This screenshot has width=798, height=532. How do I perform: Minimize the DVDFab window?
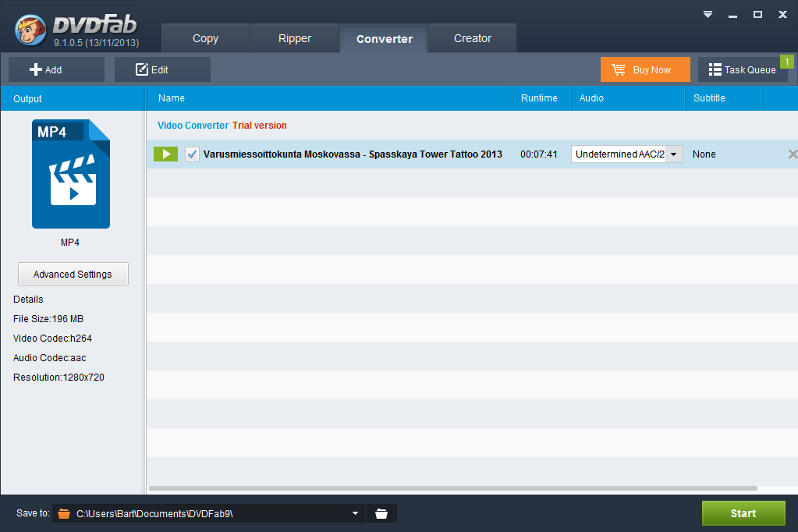coord(732,16)
